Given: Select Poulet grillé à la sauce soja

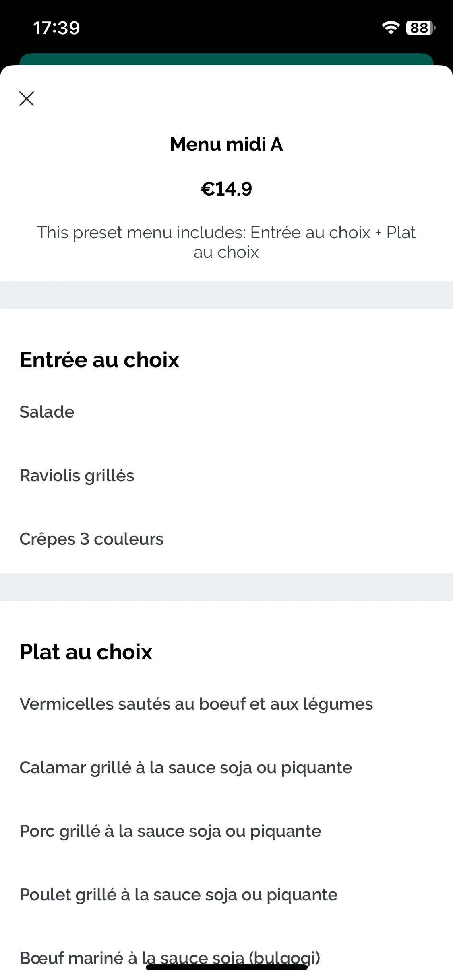Looking at the screenshot, I should pyautogui.click(x=226, y=895).
